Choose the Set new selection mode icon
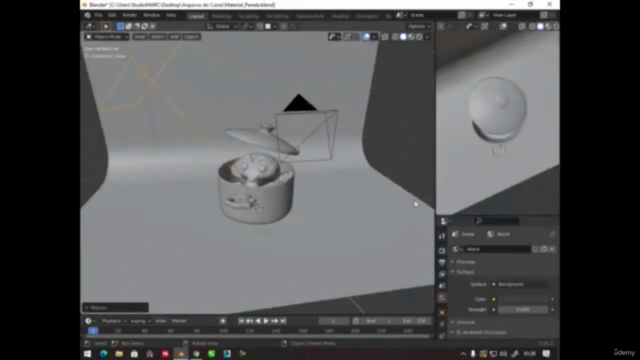The width and height of the screenshot is (640, 360). [120, 26]
